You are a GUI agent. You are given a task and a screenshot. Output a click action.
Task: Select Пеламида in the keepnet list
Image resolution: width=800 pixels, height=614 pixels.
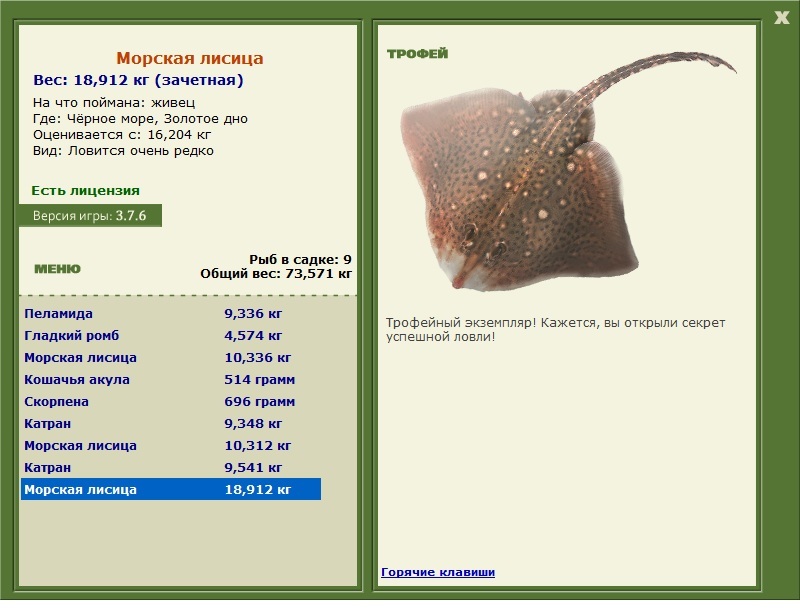[x=171, y=313]
